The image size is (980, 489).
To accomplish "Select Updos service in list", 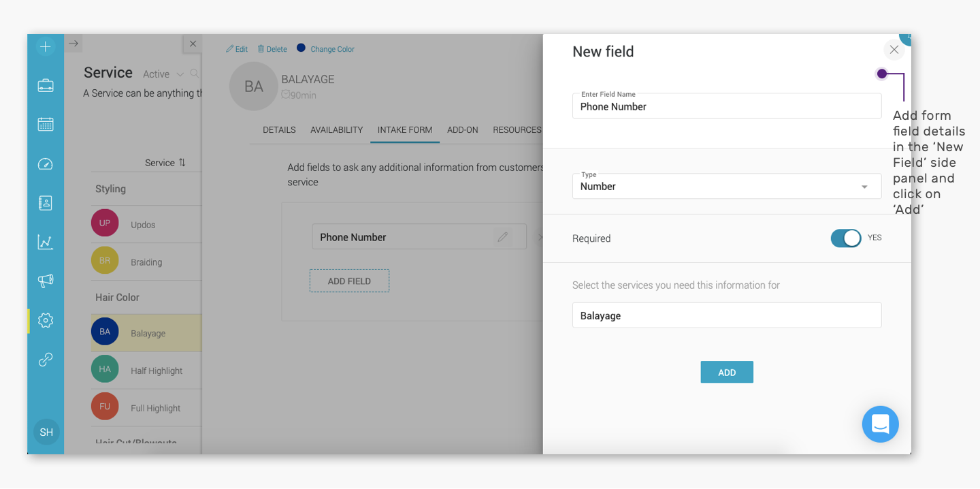I will (x=146, y=224).
